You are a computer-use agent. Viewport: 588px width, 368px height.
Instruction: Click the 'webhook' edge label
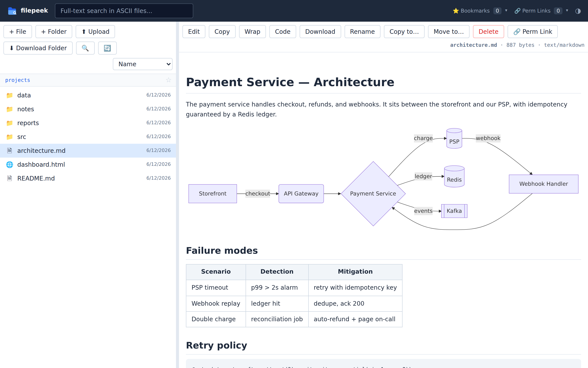(x=488, y=138)
